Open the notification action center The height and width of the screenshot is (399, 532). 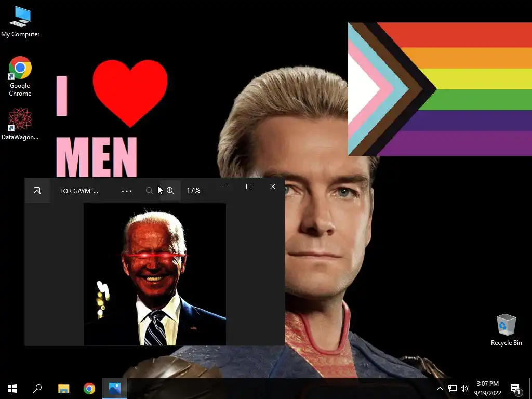[x=515, y=389]
